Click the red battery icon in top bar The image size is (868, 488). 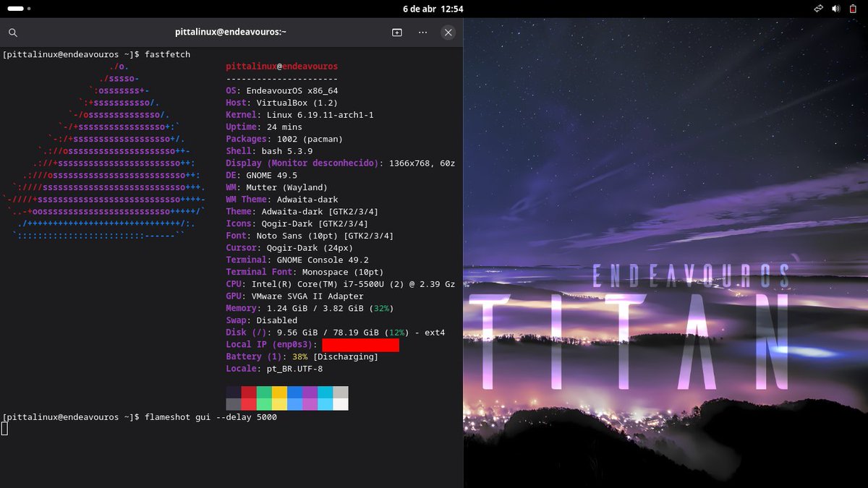click(x=854, y=9)
